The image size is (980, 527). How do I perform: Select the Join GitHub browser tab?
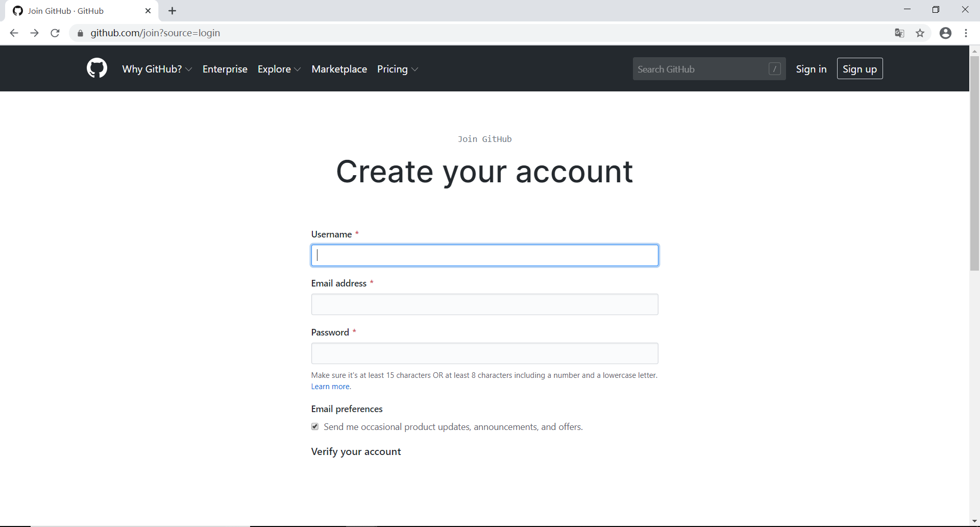click(x=82, y=11)
